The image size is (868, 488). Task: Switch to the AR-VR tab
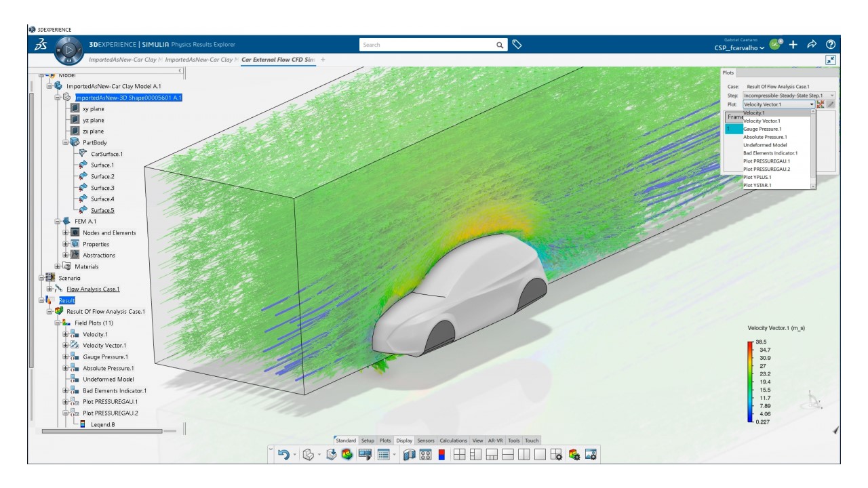coord(496,441)
